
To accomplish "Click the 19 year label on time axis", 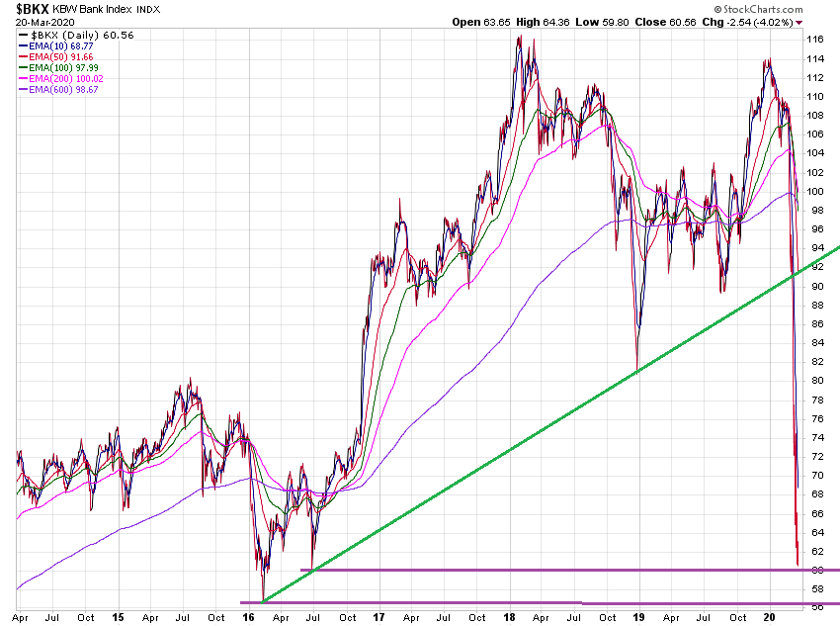I will [x=638, y=617].
